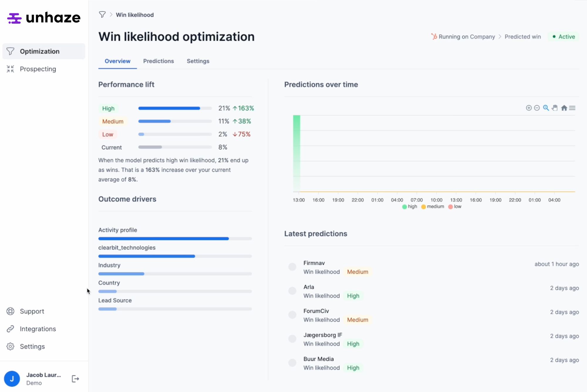Select the pan hand tool on the chart

click(555, 108)
